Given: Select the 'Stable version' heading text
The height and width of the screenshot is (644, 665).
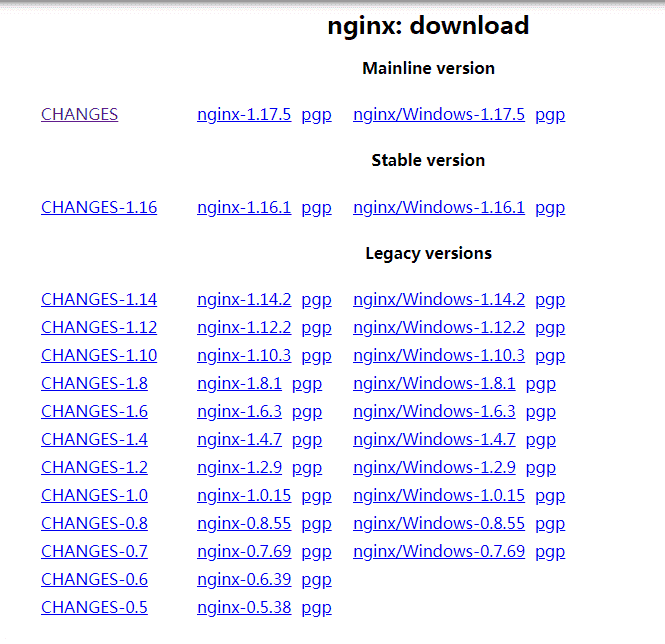Looking at the screenshot, I should pyautogui.click(x=428, y=160).
